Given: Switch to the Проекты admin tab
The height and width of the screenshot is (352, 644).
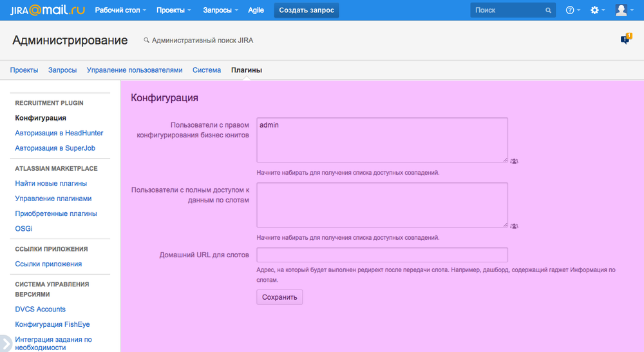Looking at the screenshot, I should pyautogui.click(x=24, y=70).
